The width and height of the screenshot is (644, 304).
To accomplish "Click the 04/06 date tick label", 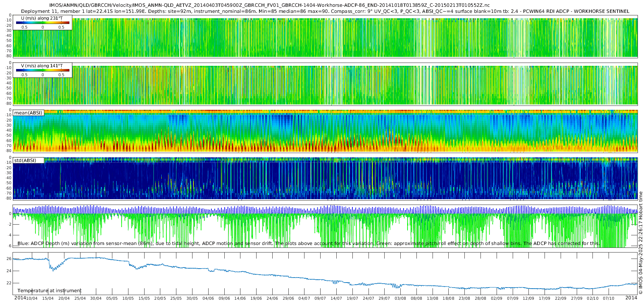I will tap(208, 298).
